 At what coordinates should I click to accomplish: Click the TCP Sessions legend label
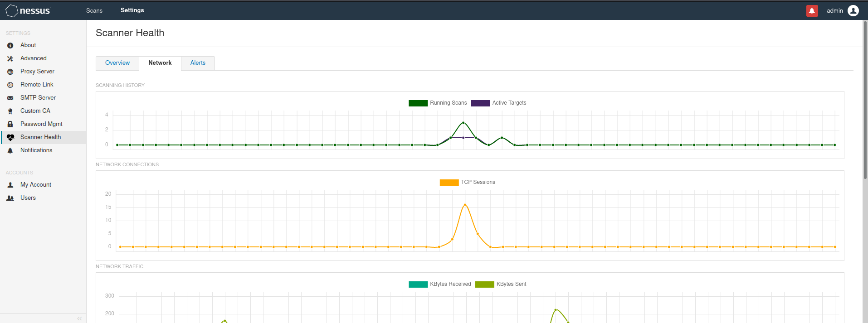click(478, 182)
